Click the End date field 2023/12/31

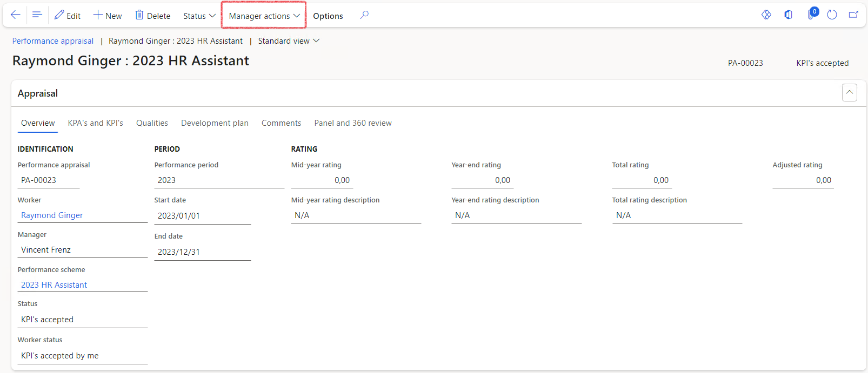[203, 252]
